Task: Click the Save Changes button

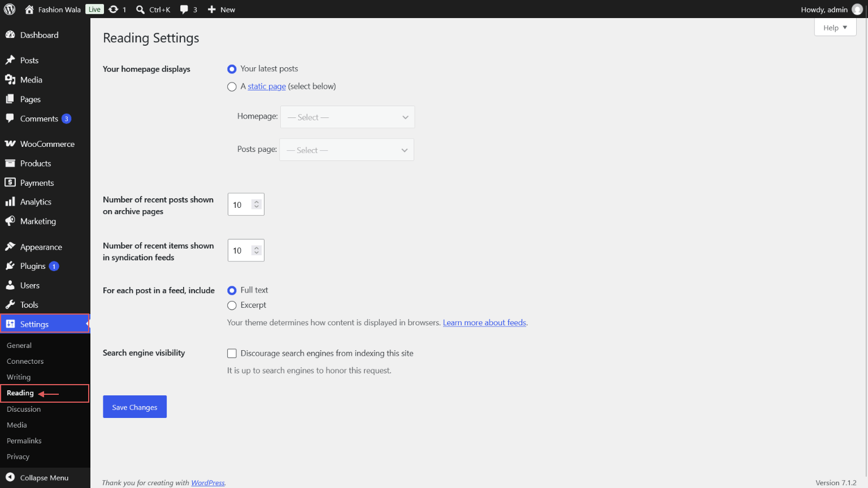Action: tap(134, 407)
